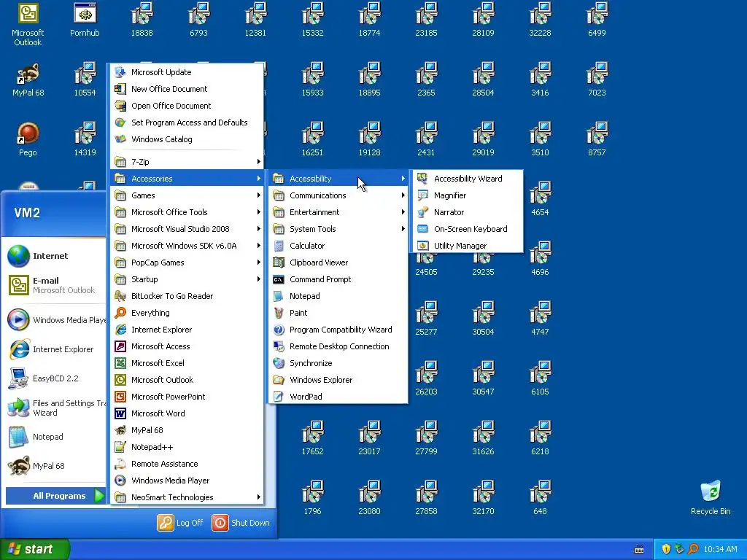The height and width of the screenshot is (560, 747).
Task: Select desktop icon labeled 4654
Action: (x=540, y=199)
